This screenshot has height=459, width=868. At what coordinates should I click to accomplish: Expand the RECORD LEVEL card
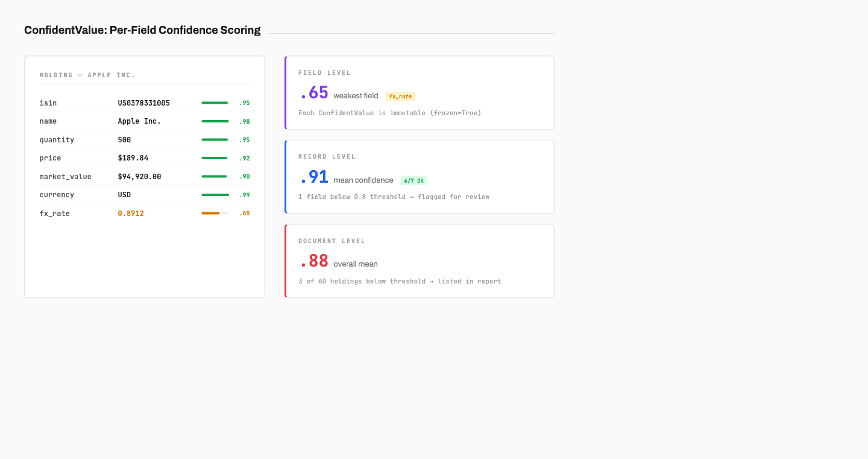(x=419, y=177)
